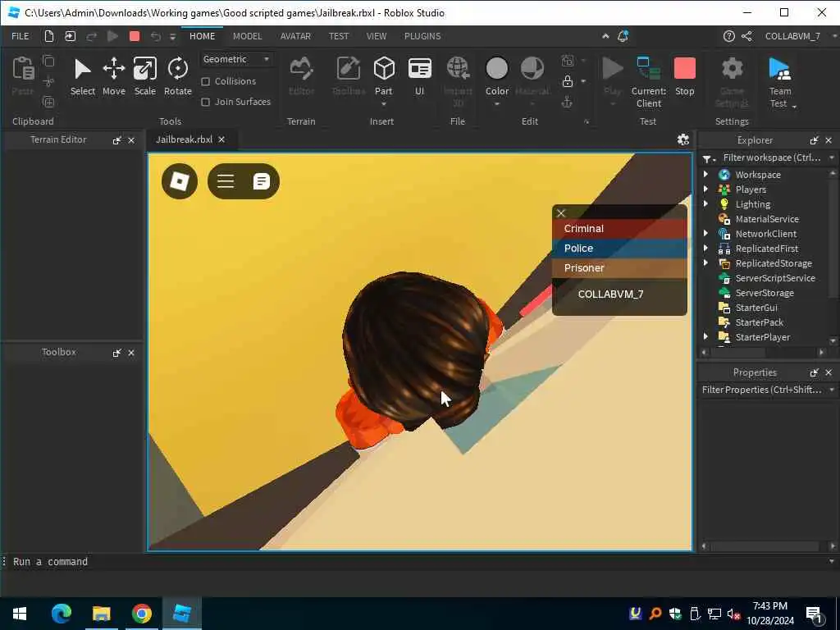Activate the Move tool
The image size is (840, 630).
113,77
